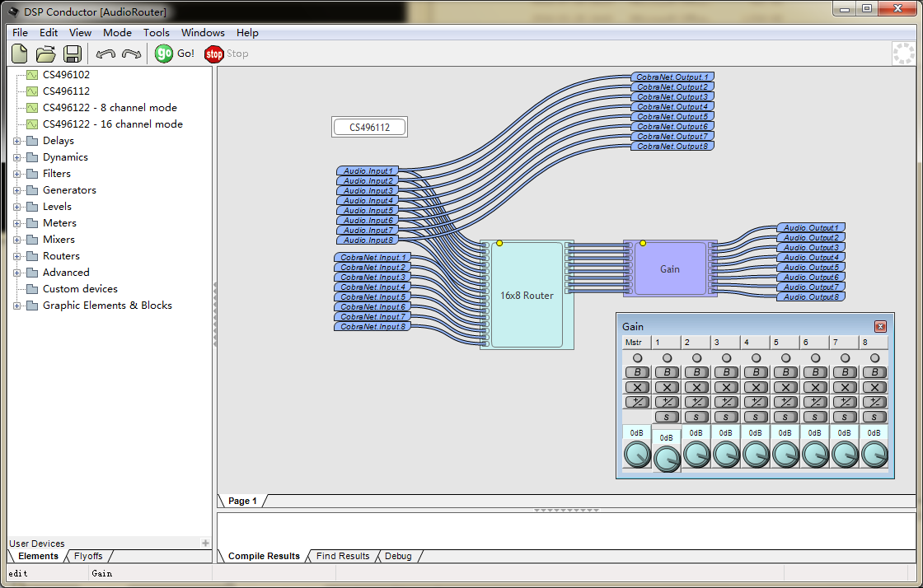Select the Audio.Output8 connector

[811, 297]
